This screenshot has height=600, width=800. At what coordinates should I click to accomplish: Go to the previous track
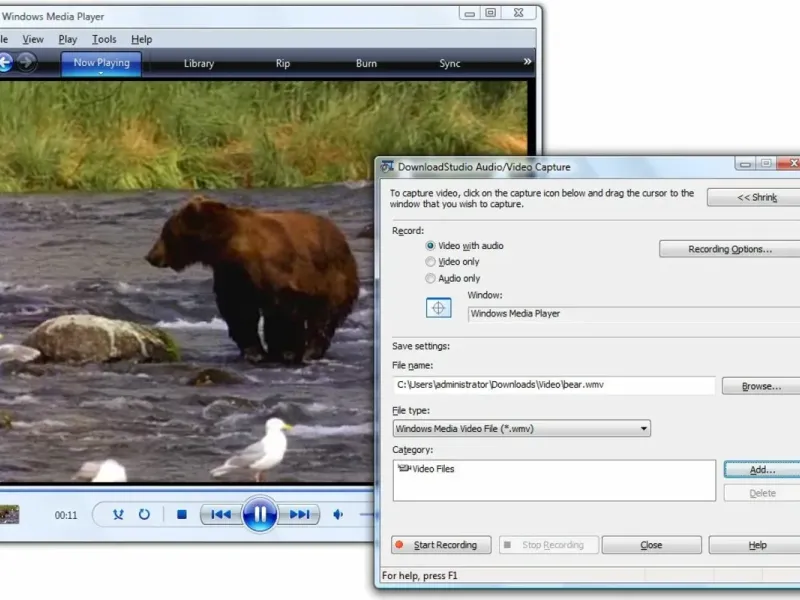220,514
